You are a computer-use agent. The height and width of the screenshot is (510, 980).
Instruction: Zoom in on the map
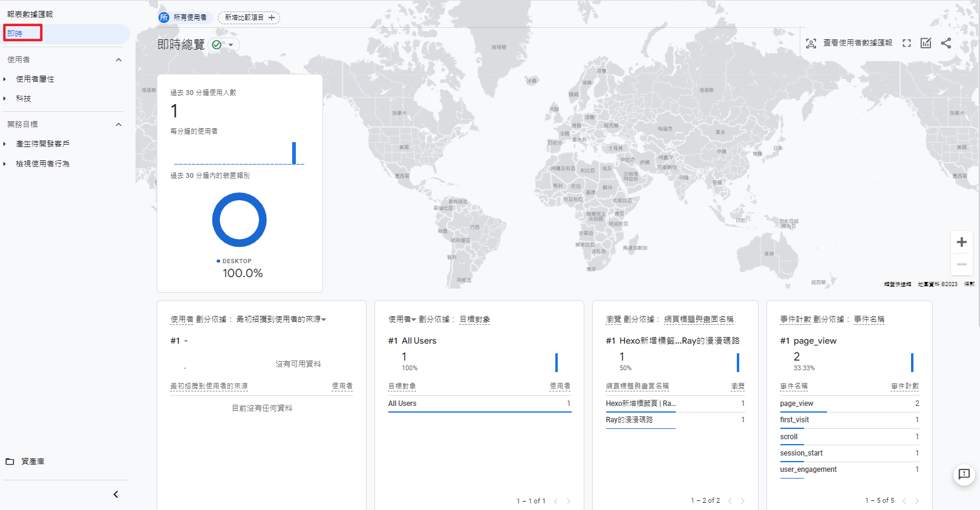tap(962, 243)
